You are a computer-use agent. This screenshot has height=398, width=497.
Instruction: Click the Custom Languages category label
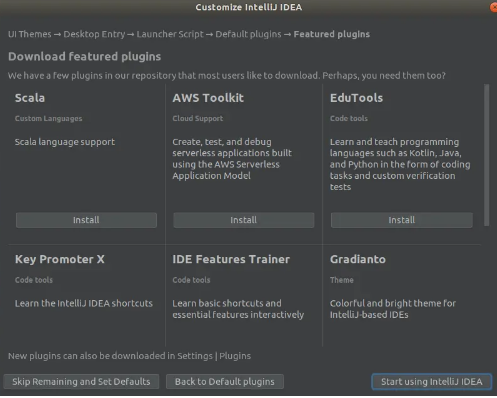click(48, 119)
